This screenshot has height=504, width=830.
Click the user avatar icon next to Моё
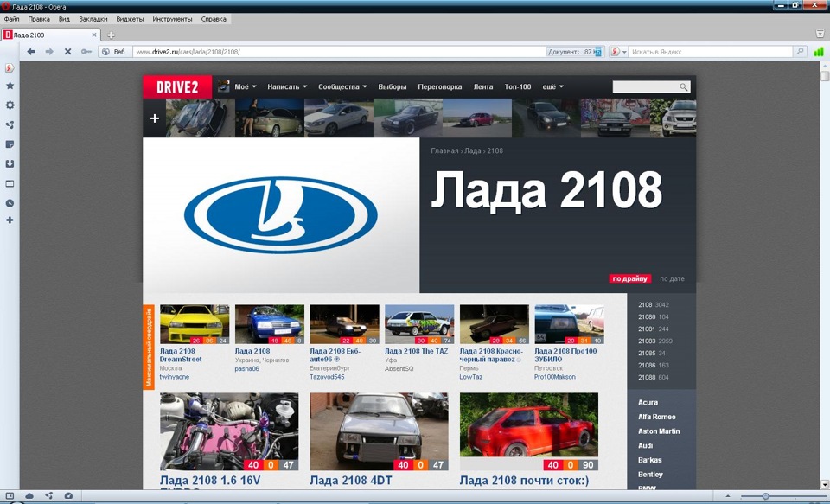click(224, 86)
